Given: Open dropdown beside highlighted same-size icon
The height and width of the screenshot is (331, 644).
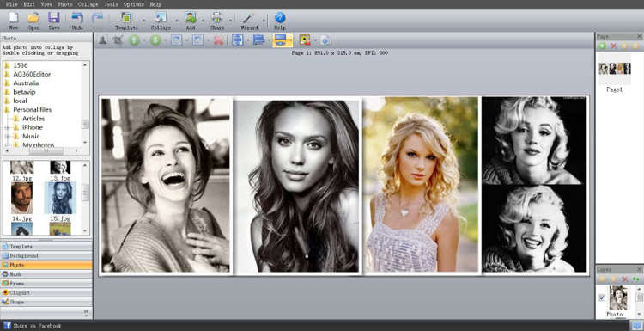Looking at the screenshot, I should pyautogui.click(x=290, y=40).
